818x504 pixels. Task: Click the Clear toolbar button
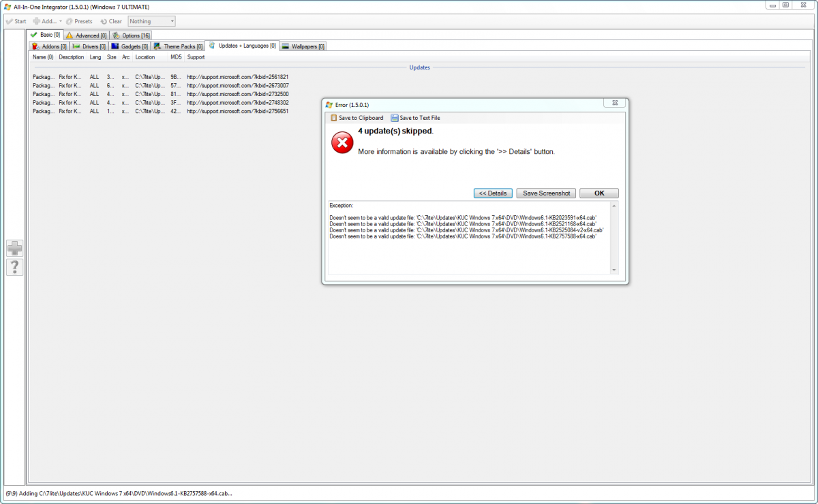pos(111,21)
